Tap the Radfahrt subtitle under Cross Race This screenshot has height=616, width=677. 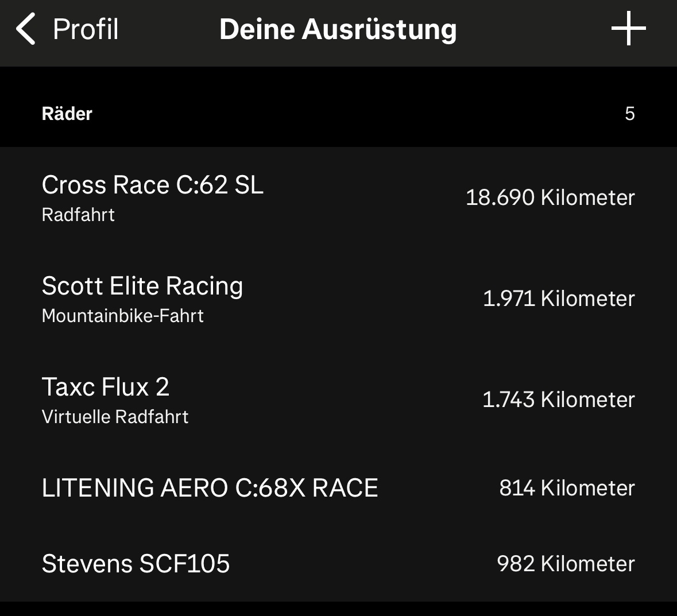click(78, 215)
